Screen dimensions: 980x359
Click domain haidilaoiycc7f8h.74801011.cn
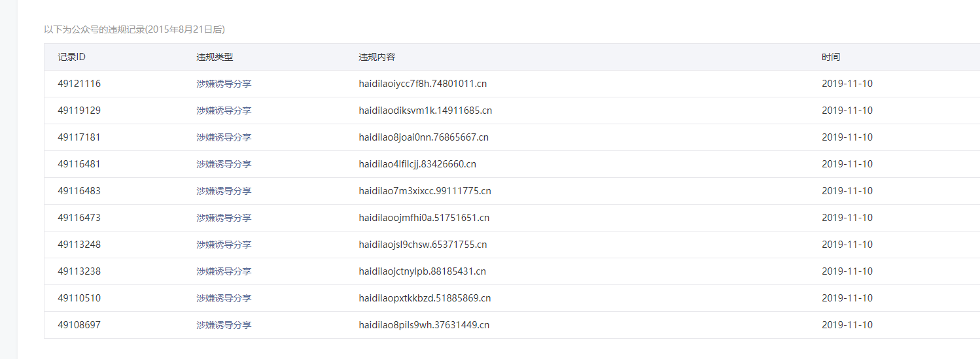click(x=423, y=84)
